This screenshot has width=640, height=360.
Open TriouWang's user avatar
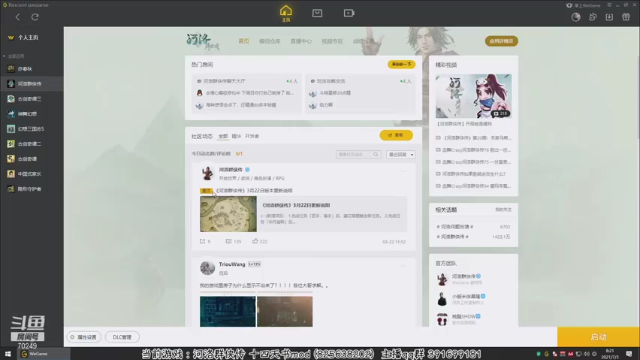click(x=207, y=268)
